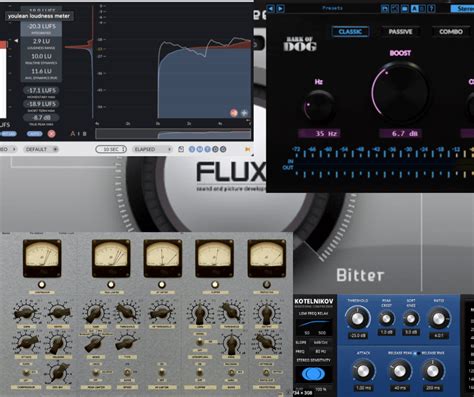Click the 4.0:1 ratio value in Kotelnikov
474x397 pixels.
coord(439,335)
